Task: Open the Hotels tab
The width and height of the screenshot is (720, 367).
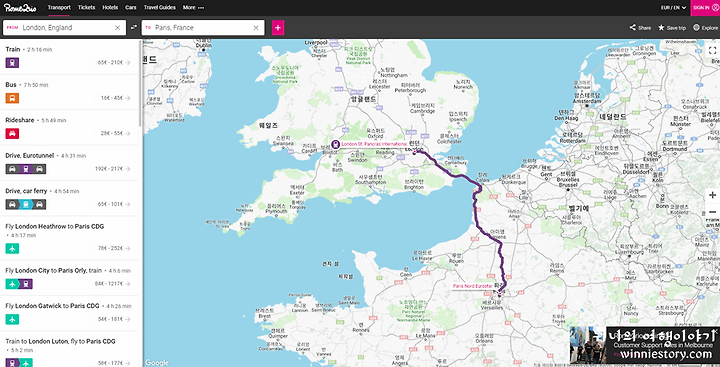Action: pos(110,8)
